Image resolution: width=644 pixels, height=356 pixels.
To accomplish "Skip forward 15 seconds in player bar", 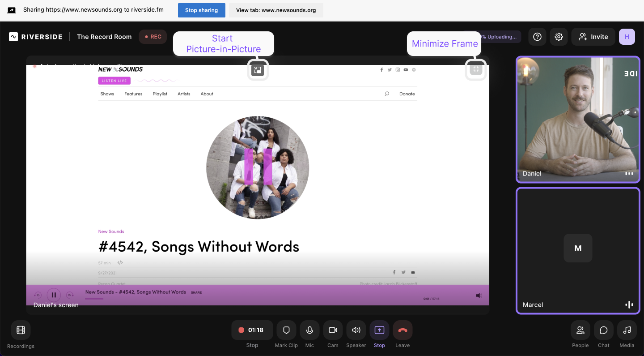I will coord(70,295).
